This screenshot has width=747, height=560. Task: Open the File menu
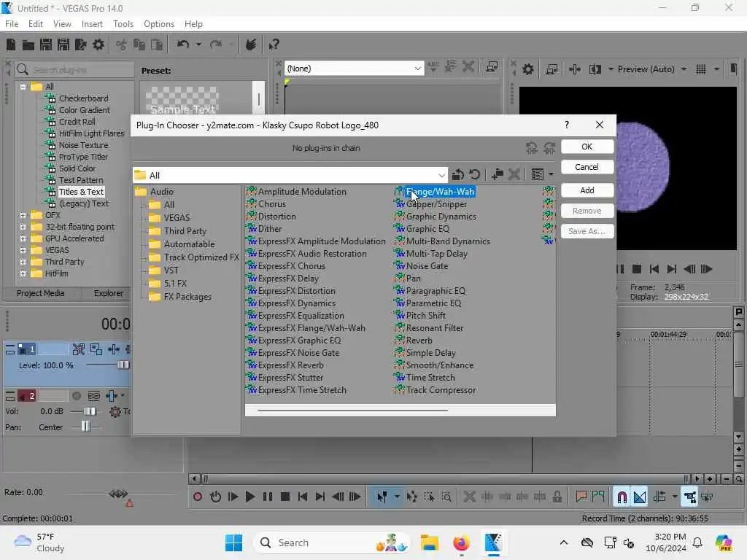point(12,24)
